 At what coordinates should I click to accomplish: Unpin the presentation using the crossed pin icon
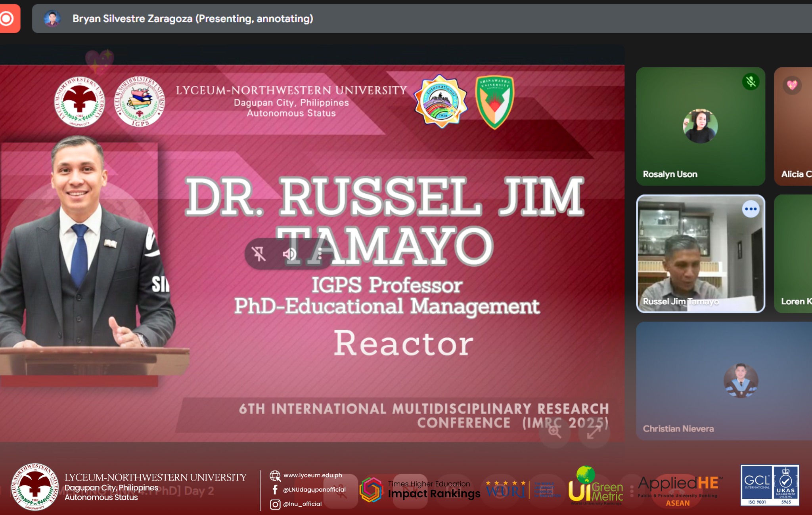tap(259, 254)
